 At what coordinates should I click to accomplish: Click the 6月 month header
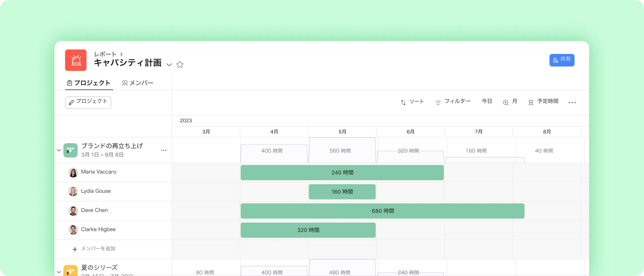(x=411, y=132)
